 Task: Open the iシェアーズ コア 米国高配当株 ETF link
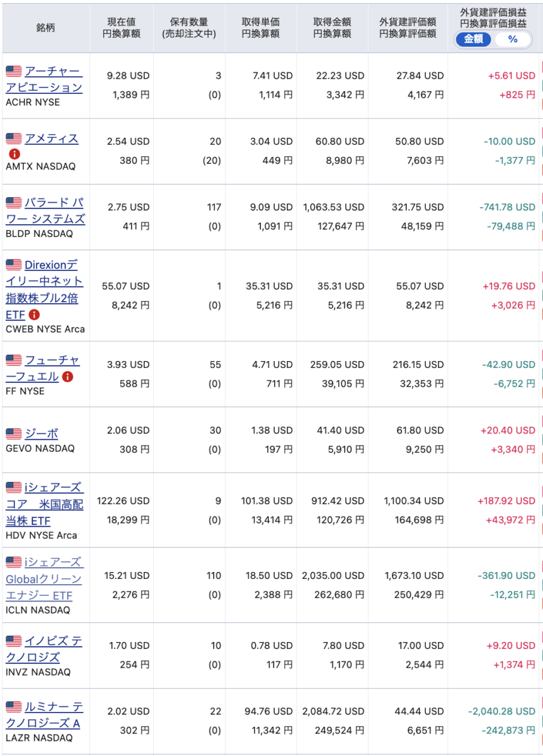click(x=44, y=504)
